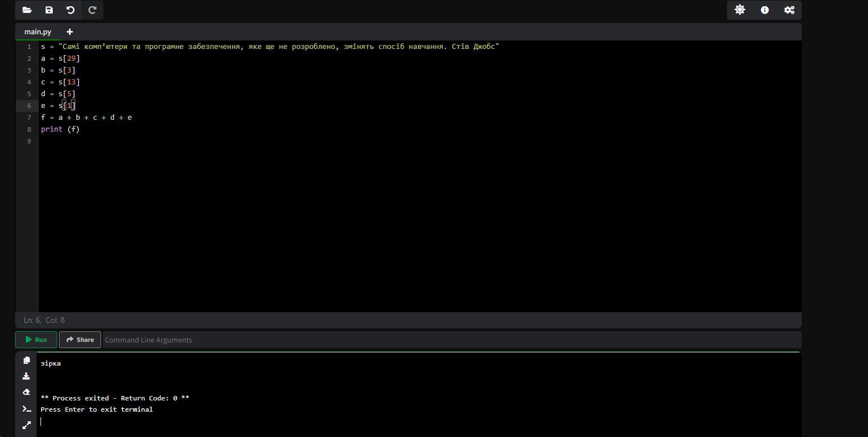Add a new file tab with plus
868x437 pixels.
click(70, 32)
